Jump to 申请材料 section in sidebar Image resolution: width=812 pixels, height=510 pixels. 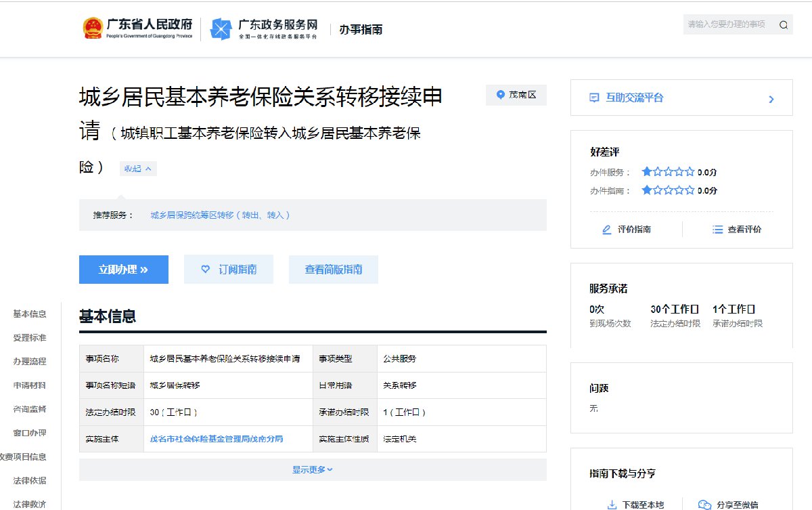point(30,385)
